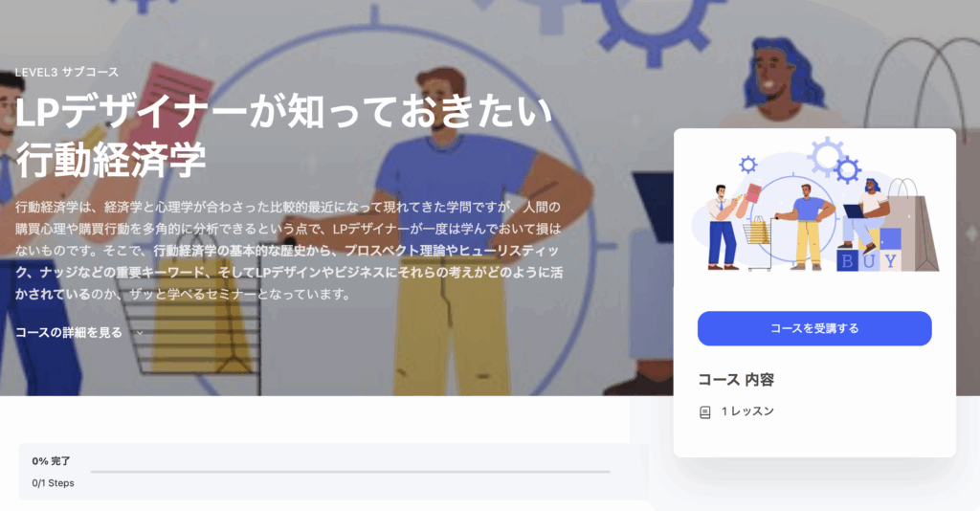Click the course illustration thumbnail in card

point(815,206)
